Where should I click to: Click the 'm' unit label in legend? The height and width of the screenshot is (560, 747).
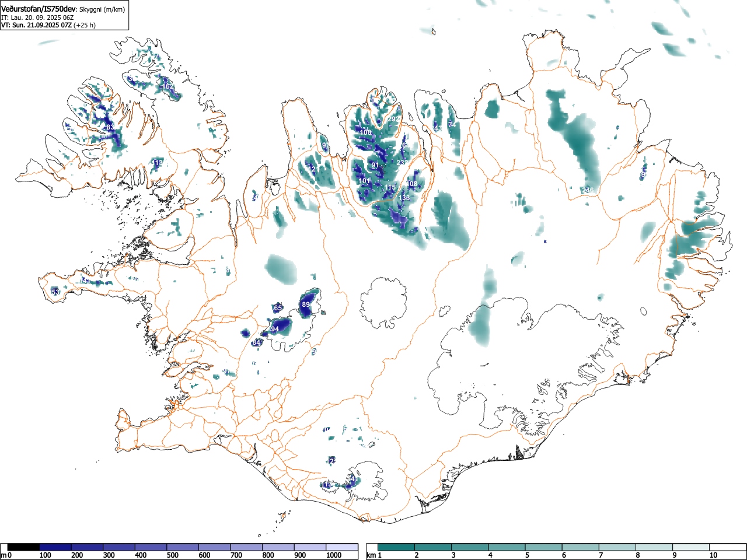(x=4, y=555)
